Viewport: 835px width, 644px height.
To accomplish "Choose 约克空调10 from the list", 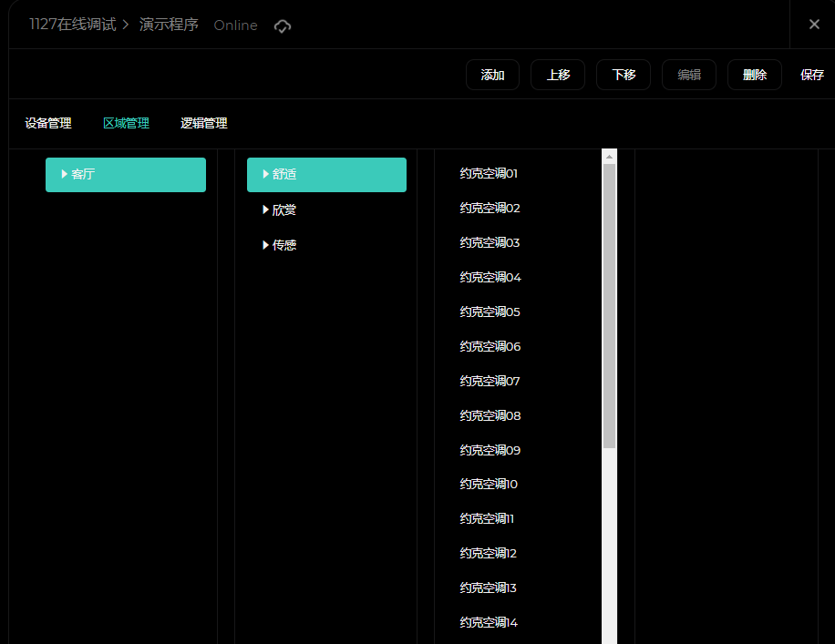I will coord(489,484).
